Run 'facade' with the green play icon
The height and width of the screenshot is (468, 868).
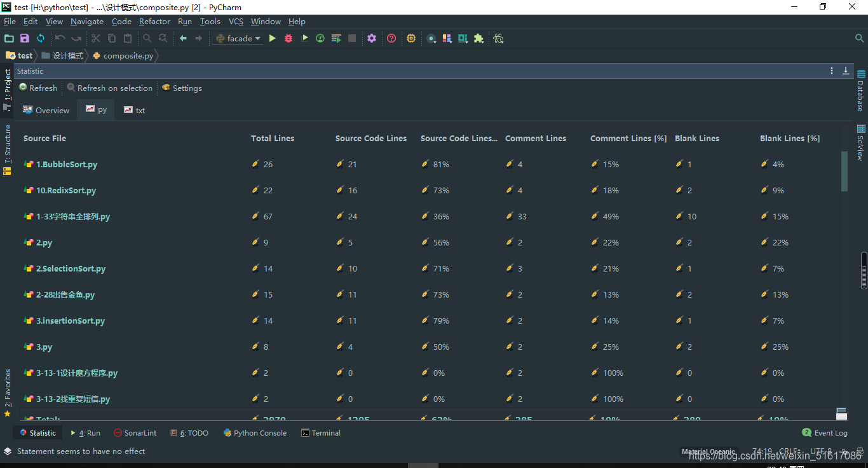(x=272, y=39)
